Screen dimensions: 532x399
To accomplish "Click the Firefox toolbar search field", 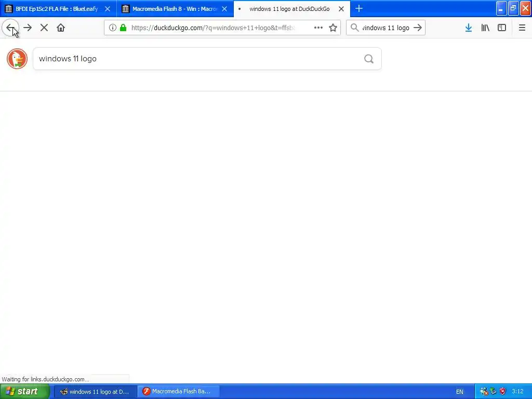I will (385, 28).
